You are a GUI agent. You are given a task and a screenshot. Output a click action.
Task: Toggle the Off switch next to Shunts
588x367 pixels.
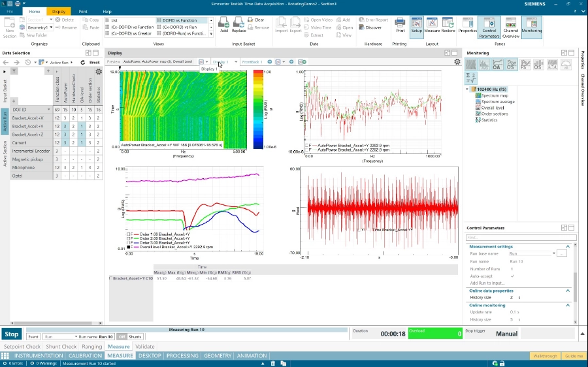point(122,336)
